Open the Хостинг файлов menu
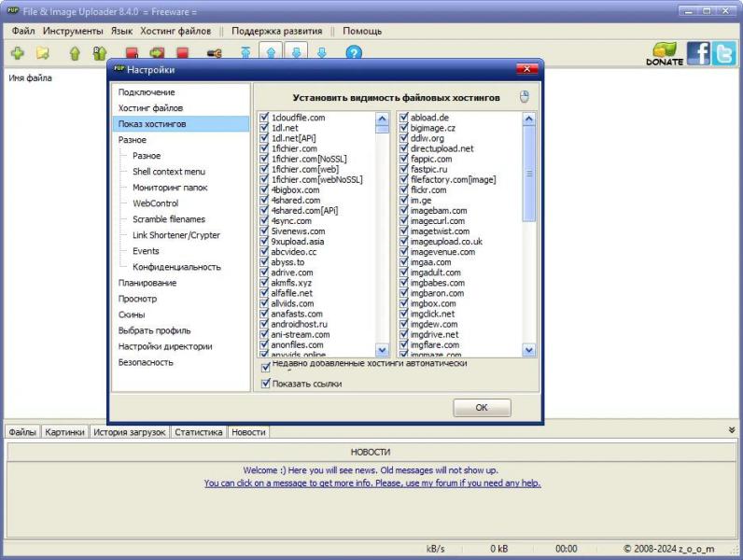This screenshot has height=560, width=743. (175, 31)
